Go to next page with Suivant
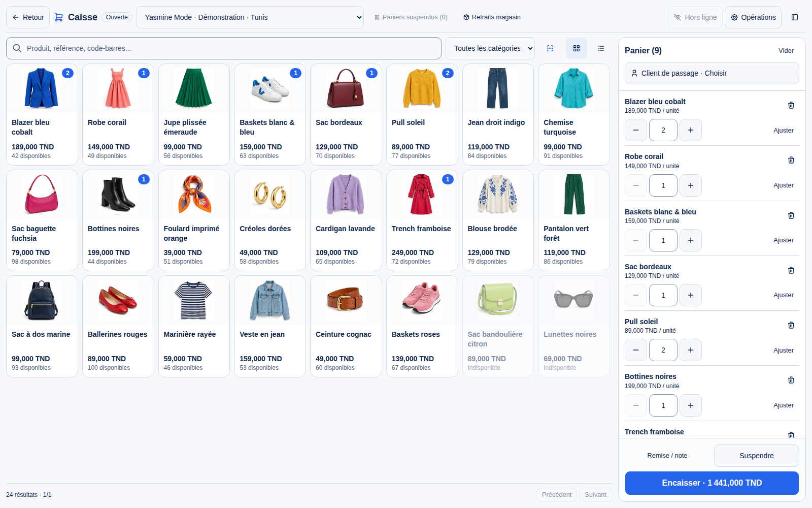Viewport: 812px width, 508px height. [595, 495]
